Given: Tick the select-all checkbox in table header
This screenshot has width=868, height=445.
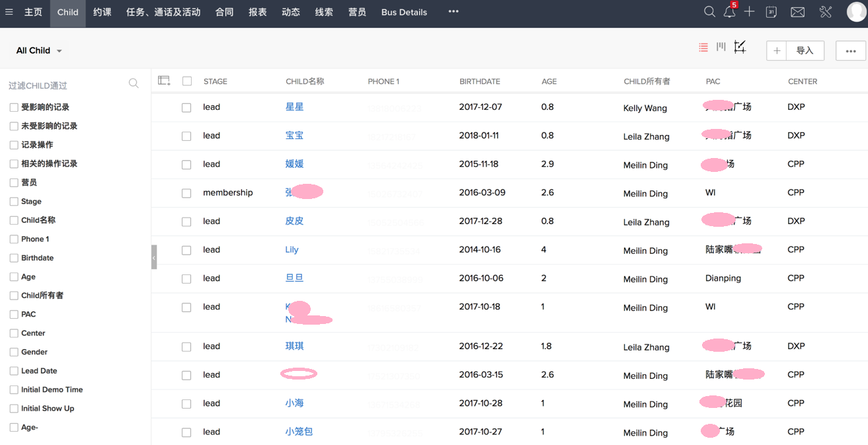Looking at the screenshot, I should (x=187, y=81).
